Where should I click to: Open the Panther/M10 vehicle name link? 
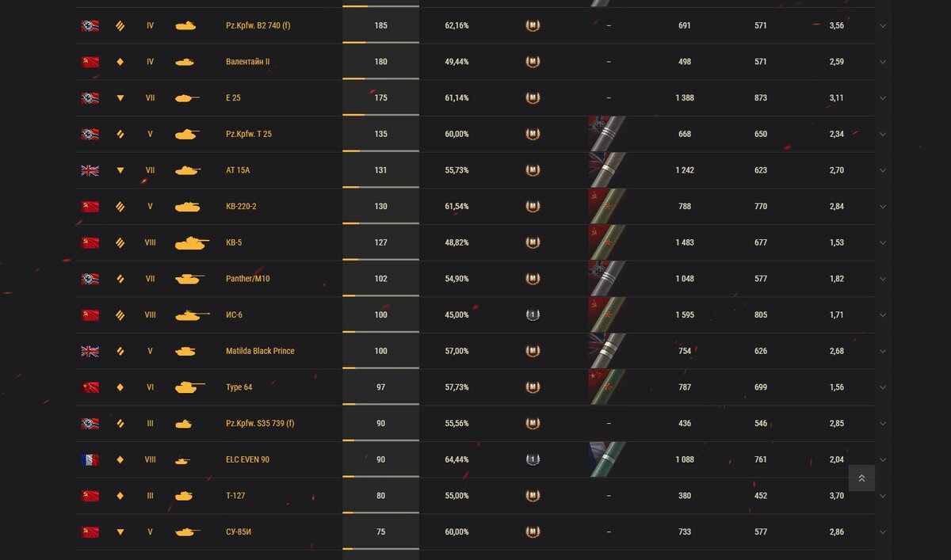(x=247, y=279)
